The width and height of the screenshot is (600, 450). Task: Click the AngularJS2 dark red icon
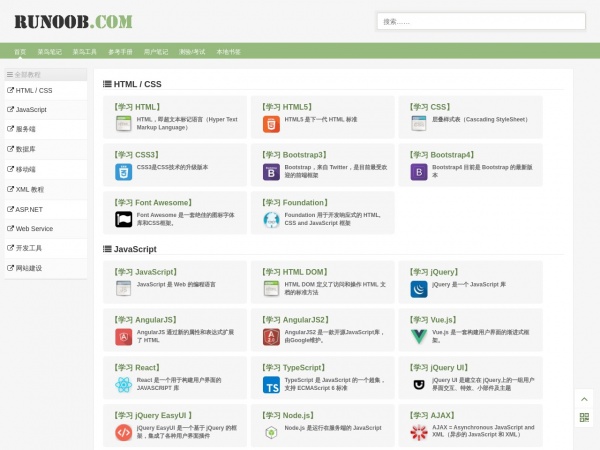point(271,337)
